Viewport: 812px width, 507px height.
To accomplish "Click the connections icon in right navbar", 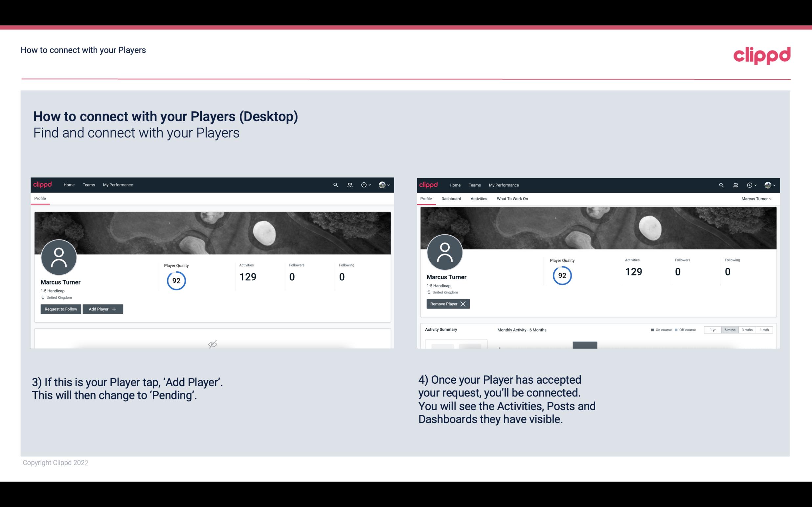I will tap(735, 184).
